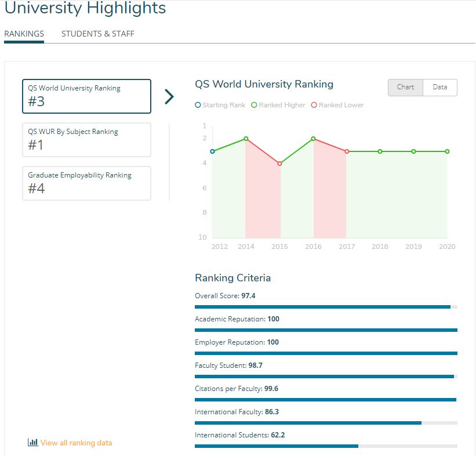Click the y-axis value 10 label
Viewport: 476px width, 456px height.
click(202, 237)
